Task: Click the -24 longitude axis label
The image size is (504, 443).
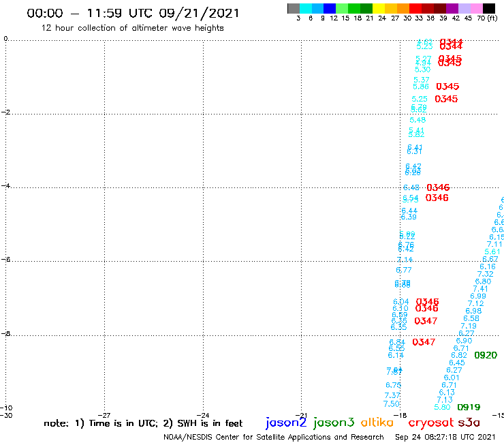Action: (203, 416)
